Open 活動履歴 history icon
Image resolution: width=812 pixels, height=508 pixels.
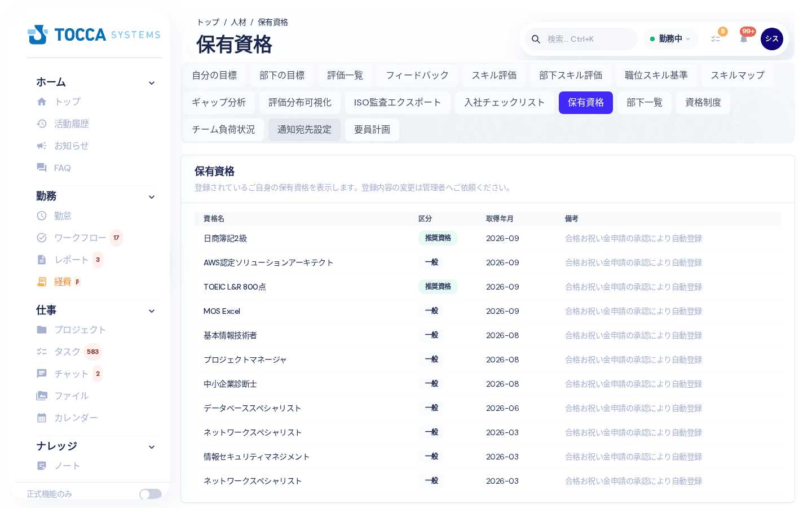tap(42, 124)
